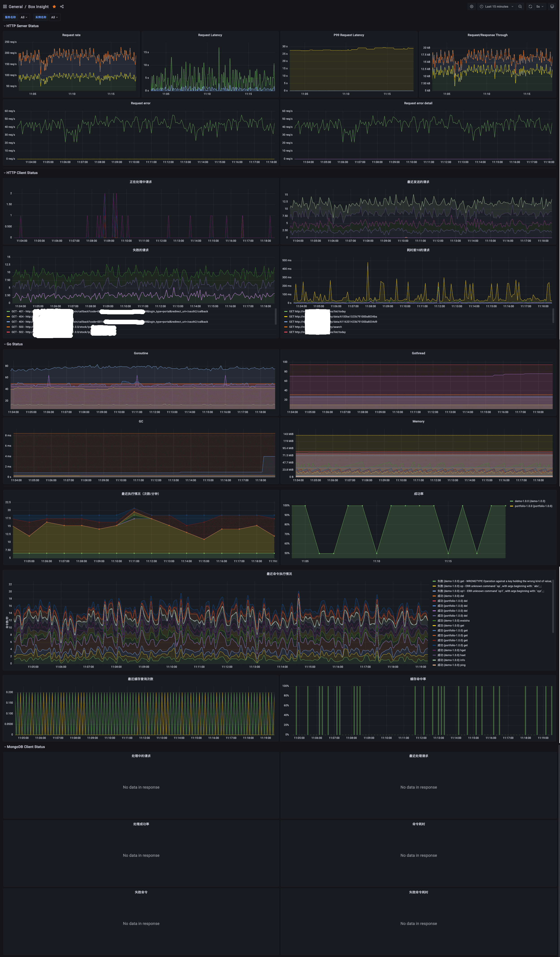560x957 pixels.
Task: Toggle GET - 401 legend series
Action: [x=17, y=311]
